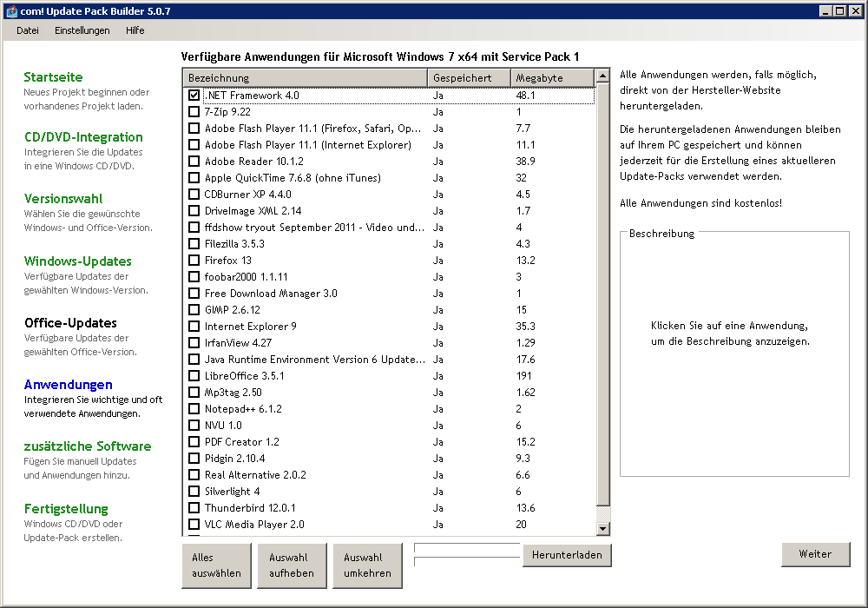The image size is (868, 608).
Task: Sort list by Gespeichert column header
Action: click(x=469, y=78)
